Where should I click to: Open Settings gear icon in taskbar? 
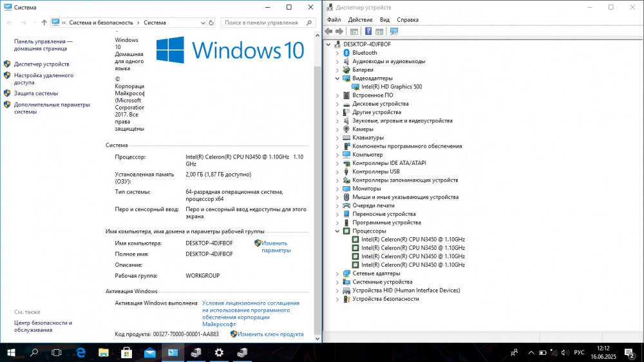219,352
